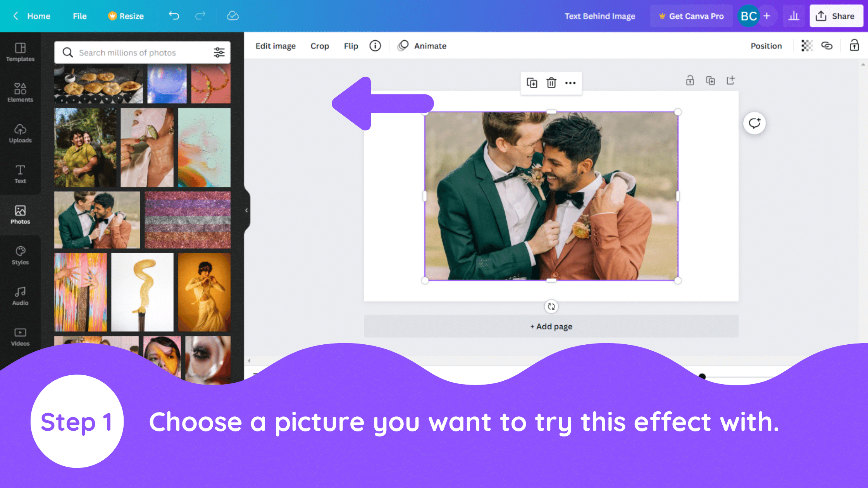Toggle the Position settings panel
The height and width of the screenshot is (488, 868).
point(766,46)
